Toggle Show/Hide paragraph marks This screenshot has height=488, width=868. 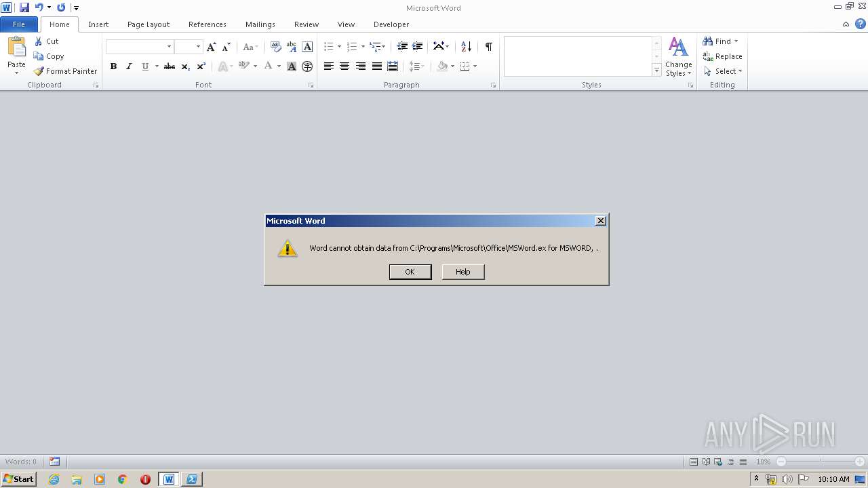pyautogui.click(x=488, y=47)
